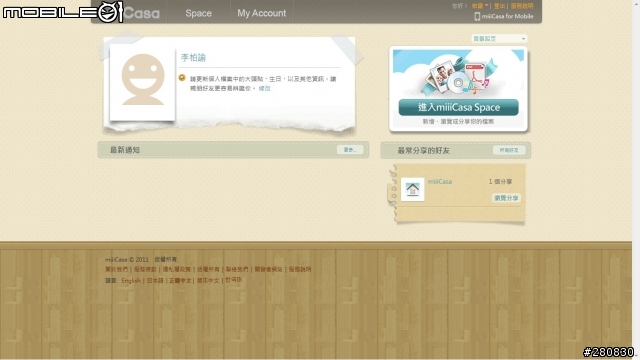
Task: Click the media files illustration on Space banner
Action: pyautogui.click(x=458, y=76)
